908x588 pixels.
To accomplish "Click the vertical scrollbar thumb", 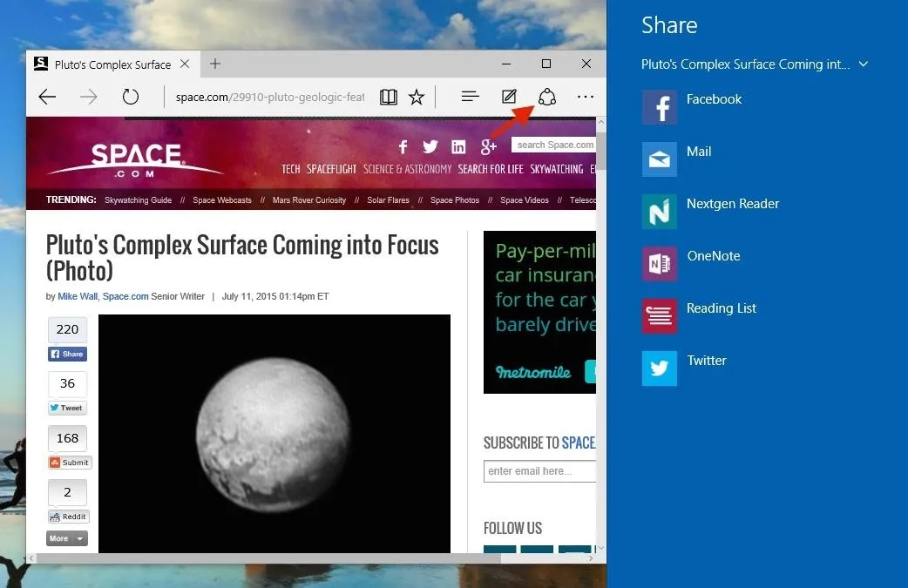I will pyautogui.click(x=601, y=152).
